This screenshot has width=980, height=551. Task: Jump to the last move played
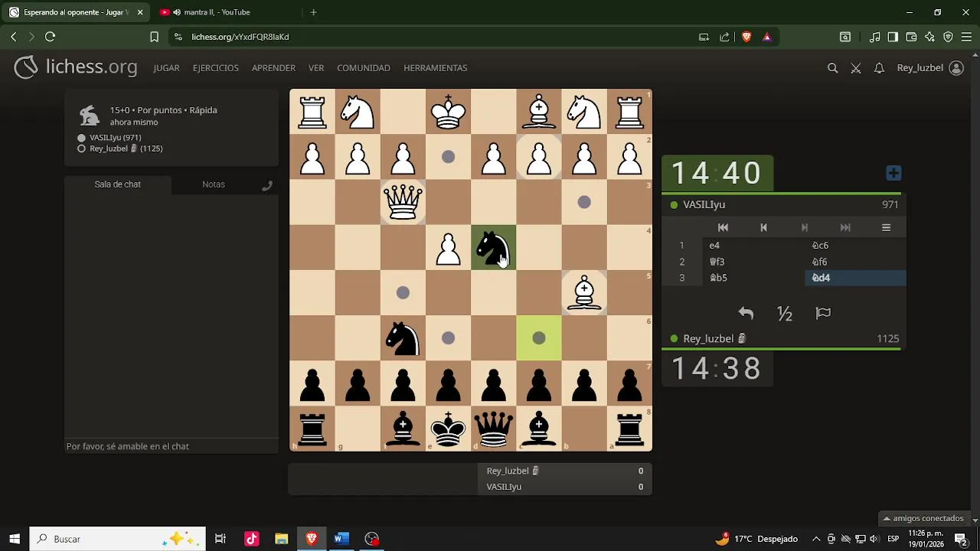point(845,227)
